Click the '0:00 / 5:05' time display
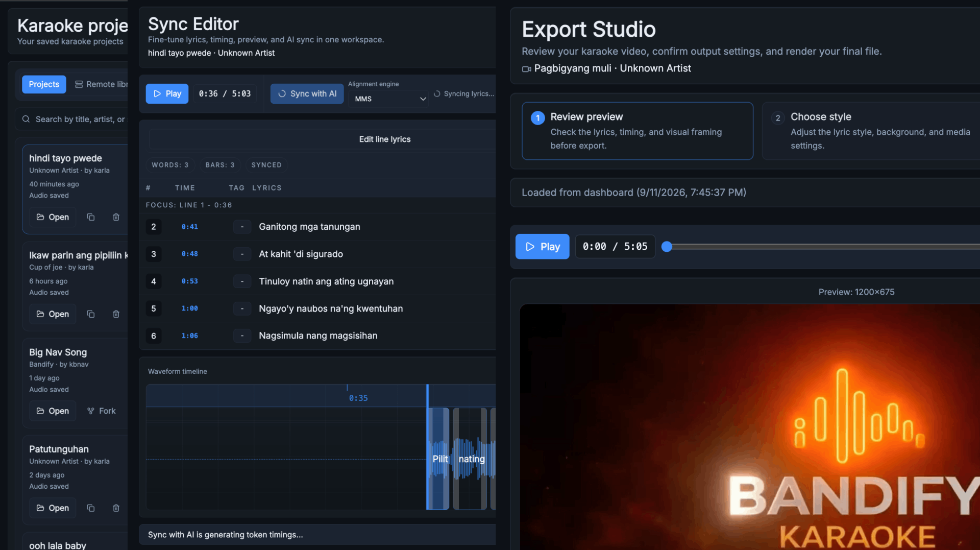 [x=615, y=247]
